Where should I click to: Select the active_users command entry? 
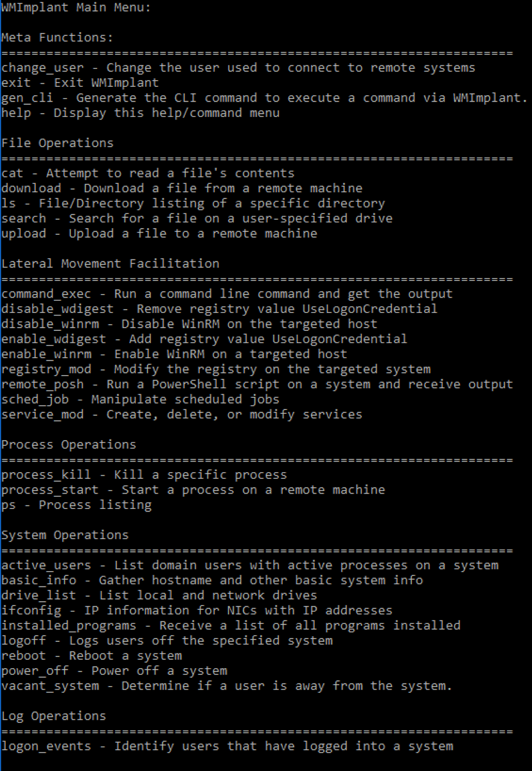(x=250, y=565)
